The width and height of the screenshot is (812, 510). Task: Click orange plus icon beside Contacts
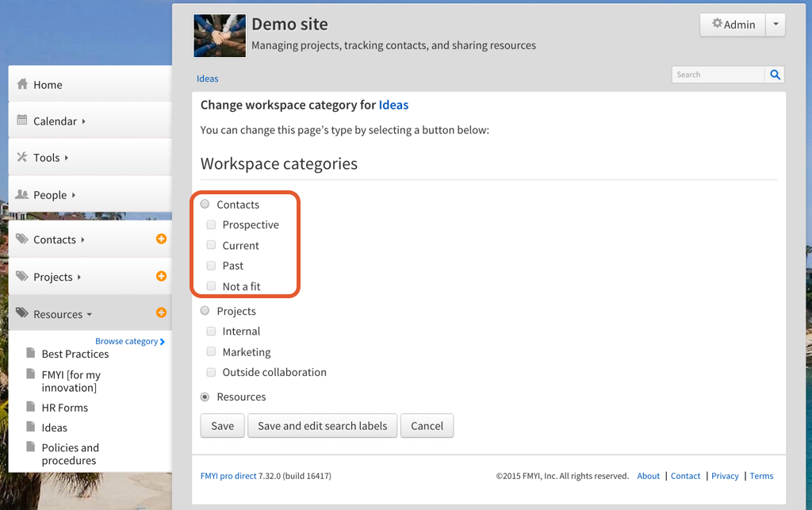pyautogui.click(x=161, y=239)
